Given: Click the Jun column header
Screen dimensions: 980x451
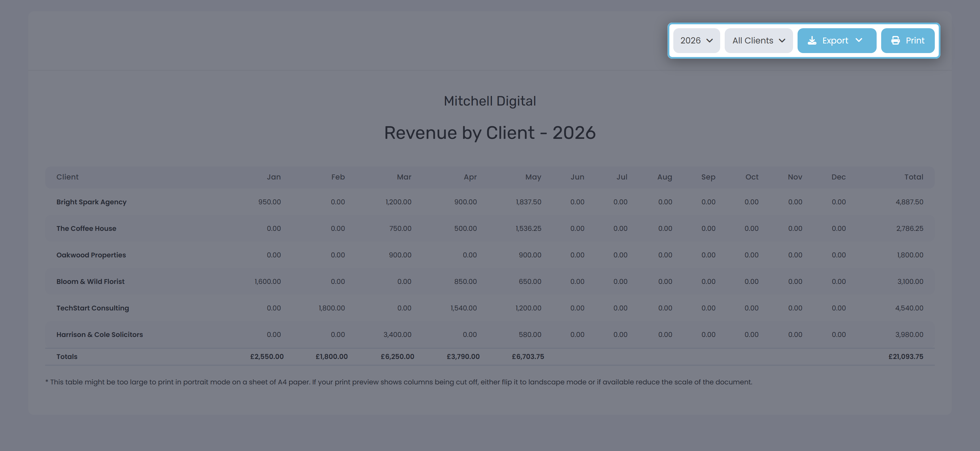Looking at the screenshot, I should pyautogui.click(x=577, y=177).
